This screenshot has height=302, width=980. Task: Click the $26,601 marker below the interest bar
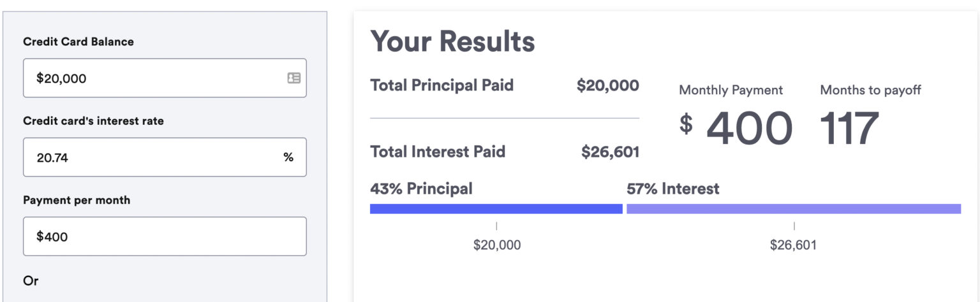coord(793,245)
